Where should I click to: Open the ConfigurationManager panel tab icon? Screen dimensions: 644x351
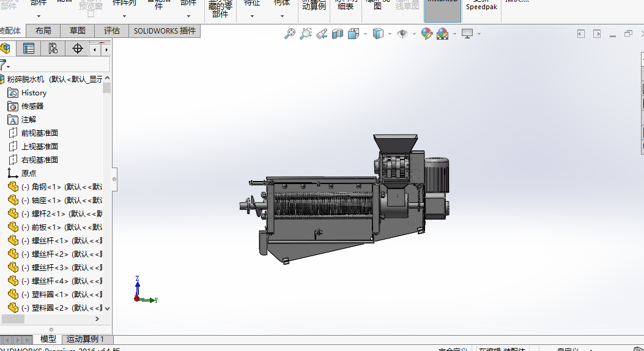click(x=53, y=48)
